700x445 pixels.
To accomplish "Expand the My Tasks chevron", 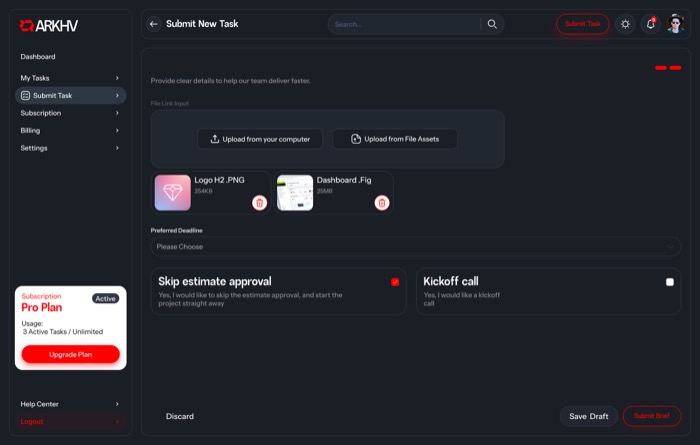I will (x=117, y=78).
